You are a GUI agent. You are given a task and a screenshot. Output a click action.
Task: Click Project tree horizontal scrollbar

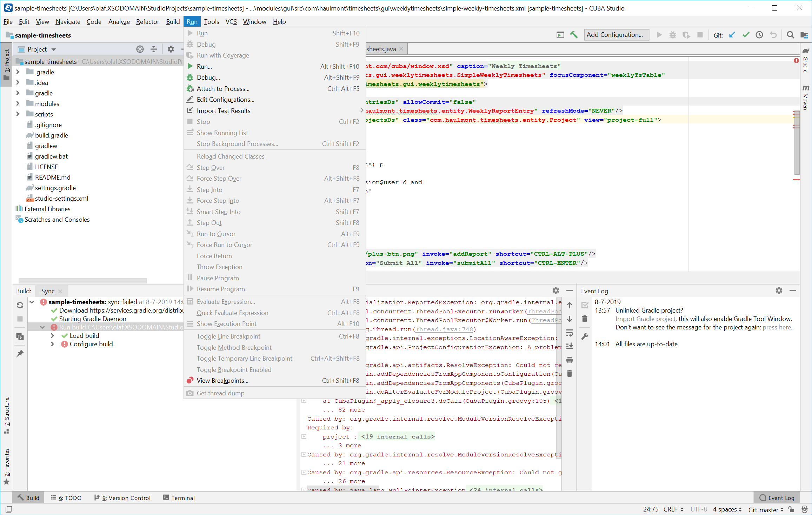click(82, 281)
